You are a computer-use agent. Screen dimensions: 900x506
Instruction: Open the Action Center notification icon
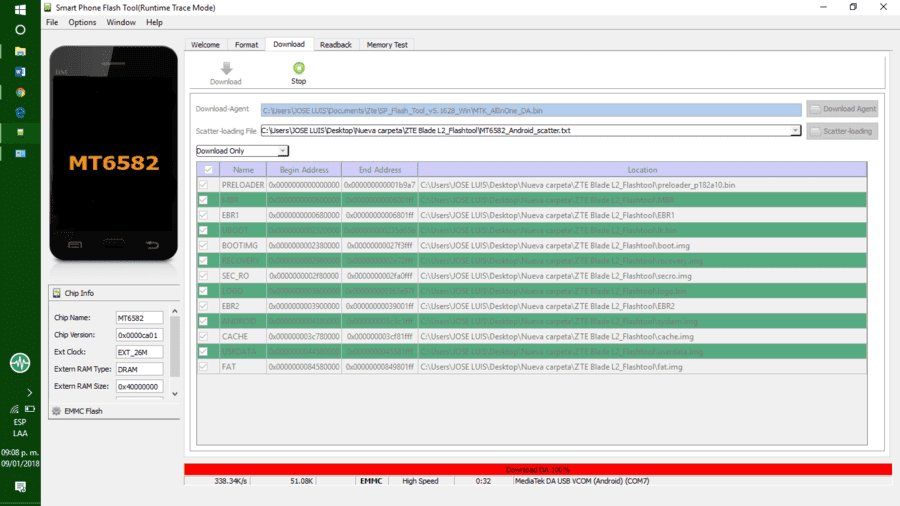[20, 487]
